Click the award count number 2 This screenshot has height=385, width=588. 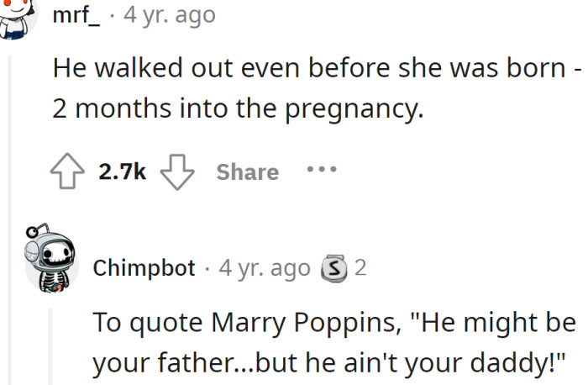(360, 269)
